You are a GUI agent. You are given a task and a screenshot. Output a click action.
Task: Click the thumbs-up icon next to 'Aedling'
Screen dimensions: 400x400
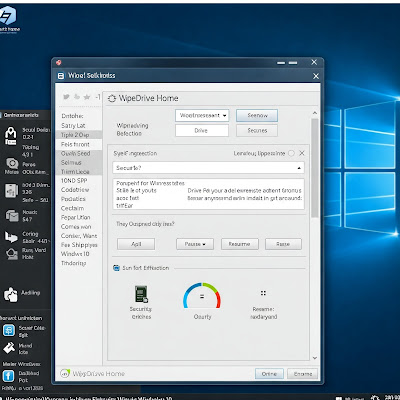pyautogui.click(x=11, y=295)
